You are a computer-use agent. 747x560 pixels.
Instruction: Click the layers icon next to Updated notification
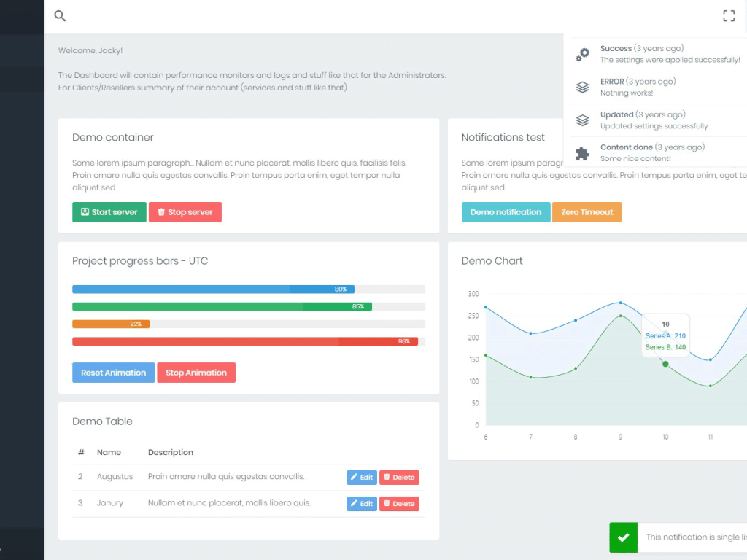point(581,120)
